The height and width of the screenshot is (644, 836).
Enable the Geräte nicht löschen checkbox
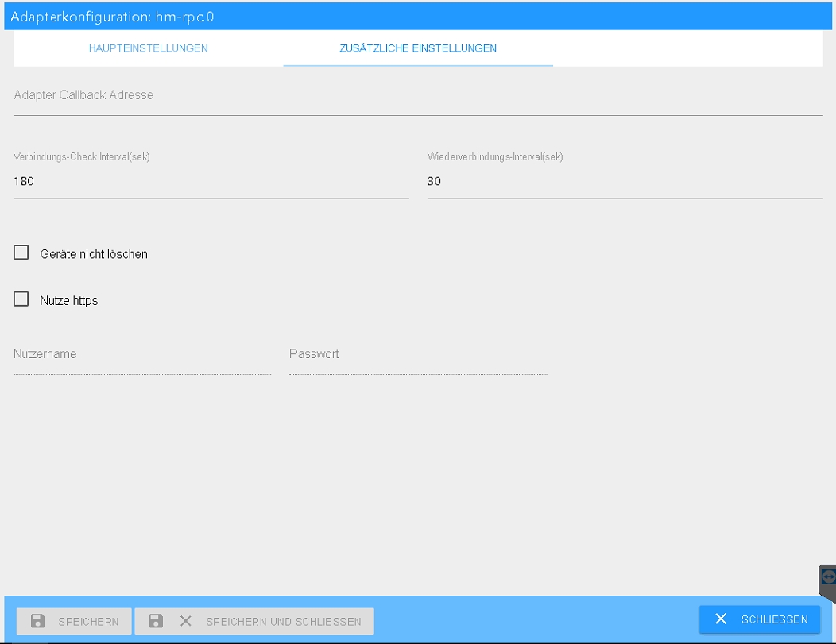(21, 253)
